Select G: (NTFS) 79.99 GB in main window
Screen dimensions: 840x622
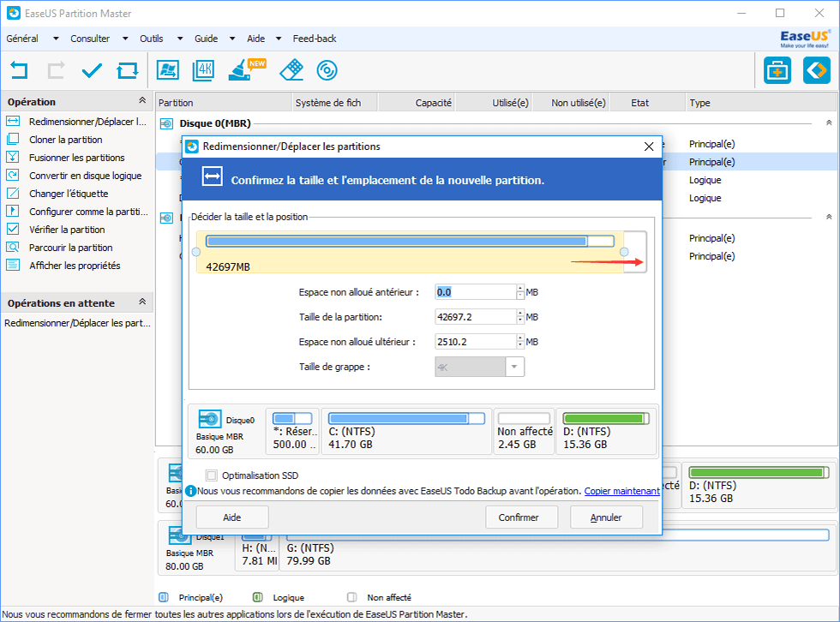point(557,547)
